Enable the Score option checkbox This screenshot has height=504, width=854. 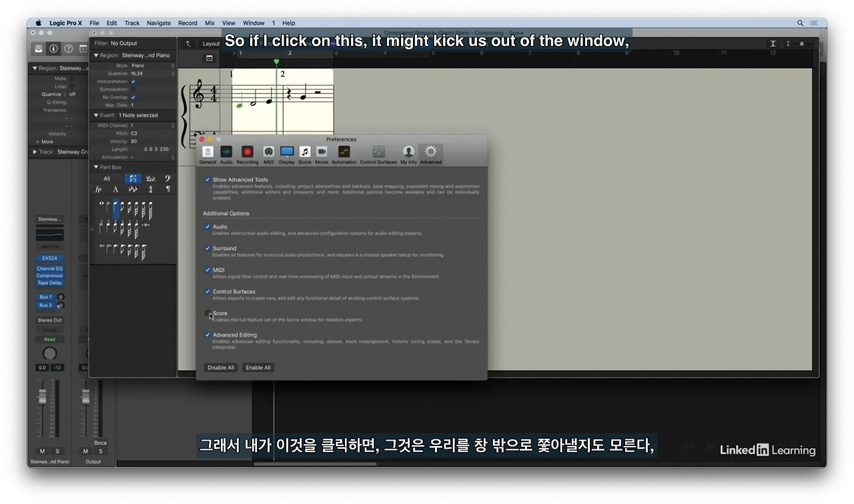[x=207, y=313]
